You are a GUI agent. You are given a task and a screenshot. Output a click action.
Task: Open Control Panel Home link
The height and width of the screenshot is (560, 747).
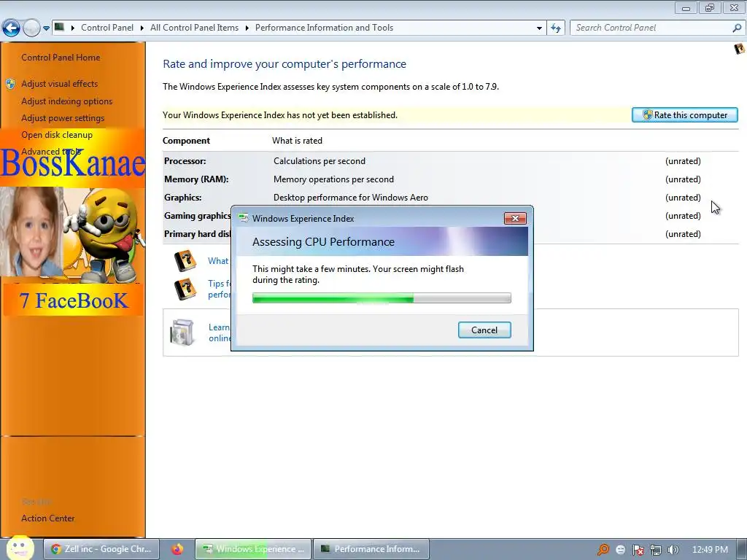[61, 57]
